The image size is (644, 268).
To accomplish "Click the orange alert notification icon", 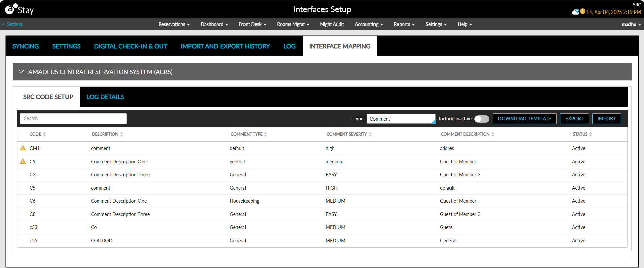I will [583, 11].
